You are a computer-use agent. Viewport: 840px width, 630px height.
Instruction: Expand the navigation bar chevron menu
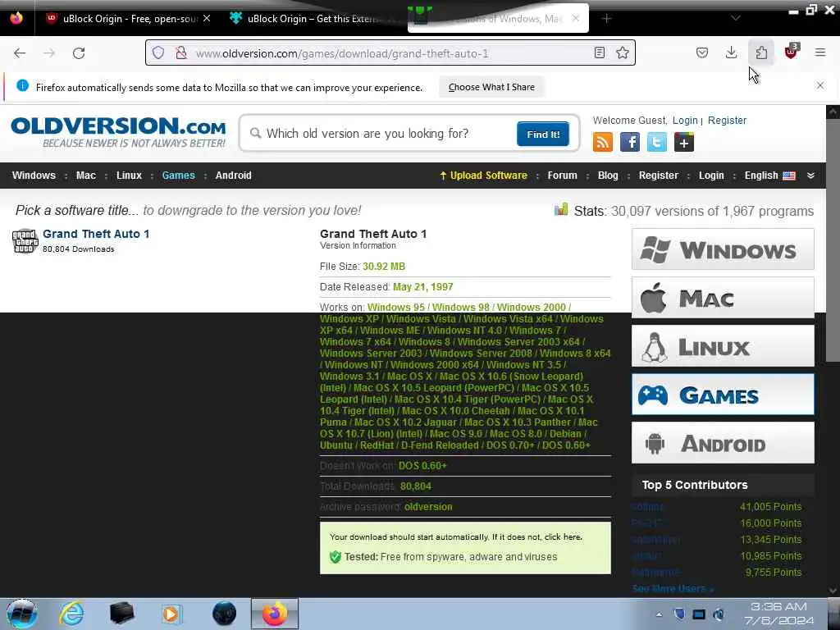tap(810, 176)
